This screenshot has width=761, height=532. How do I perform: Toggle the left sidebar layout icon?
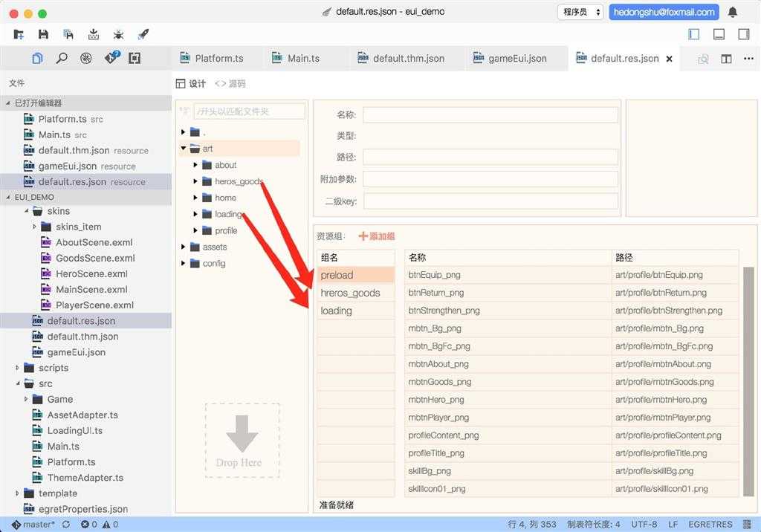coord(694,34)
